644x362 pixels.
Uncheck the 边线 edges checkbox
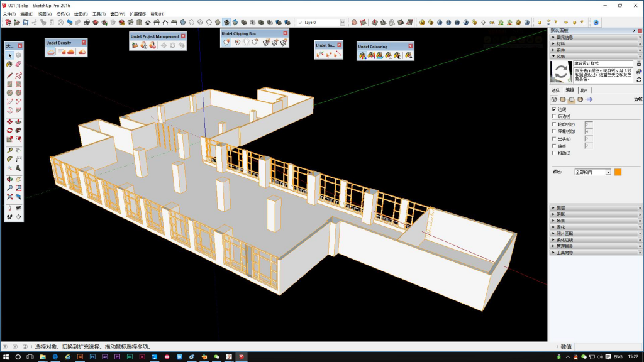tap(554, 109)
